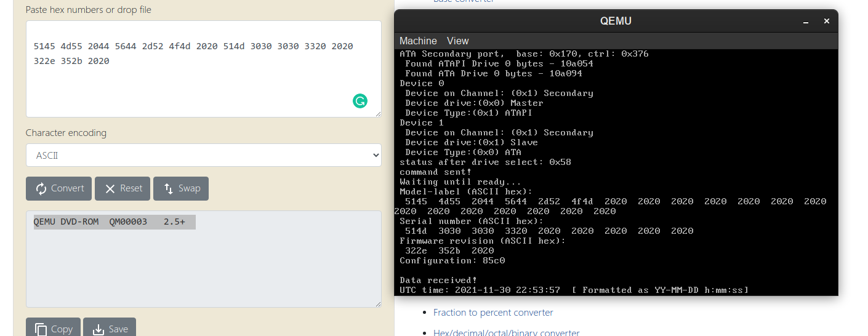868x336 pixels.
Task: Click inside the hex numbers input box
Action: [x=204, y=69]
